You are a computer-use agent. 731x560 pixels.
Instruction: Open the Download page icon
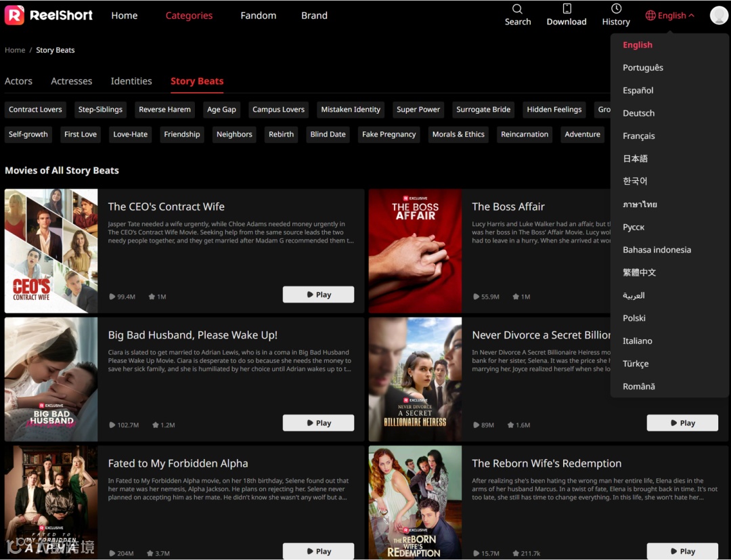click(567, 9)
